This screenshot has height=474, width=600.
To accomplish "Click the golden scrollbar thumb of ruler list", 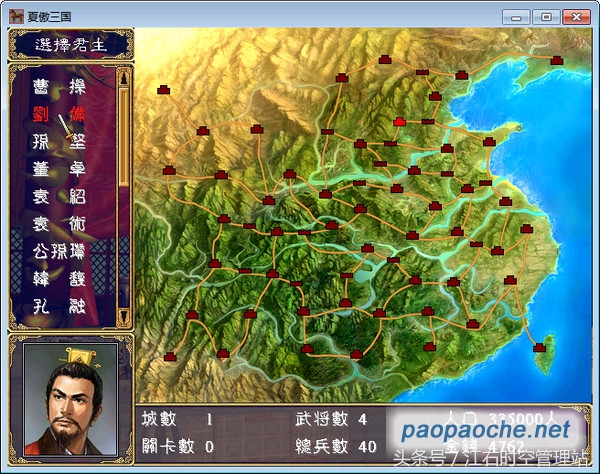I will 124,137.
